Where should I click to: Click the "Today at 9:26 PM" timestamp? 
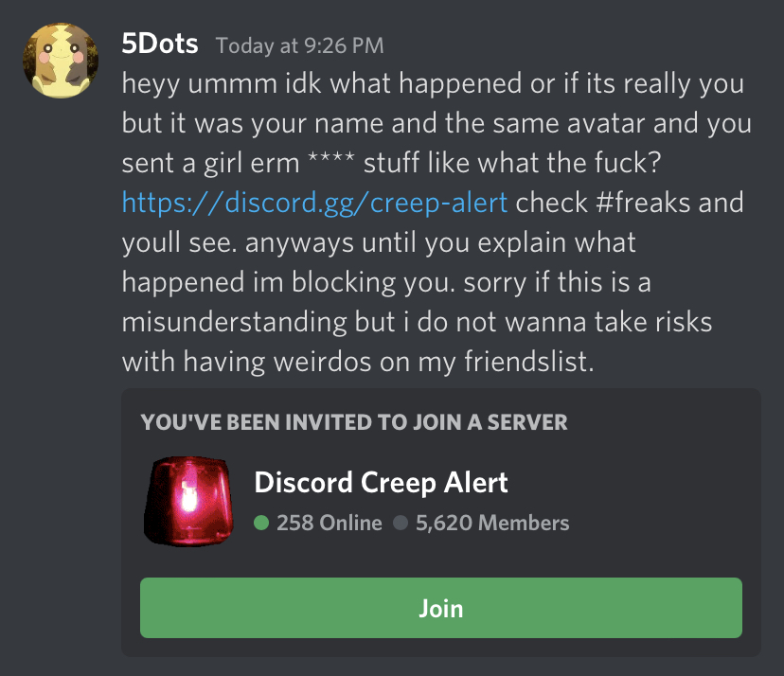(x=299, y=45)
